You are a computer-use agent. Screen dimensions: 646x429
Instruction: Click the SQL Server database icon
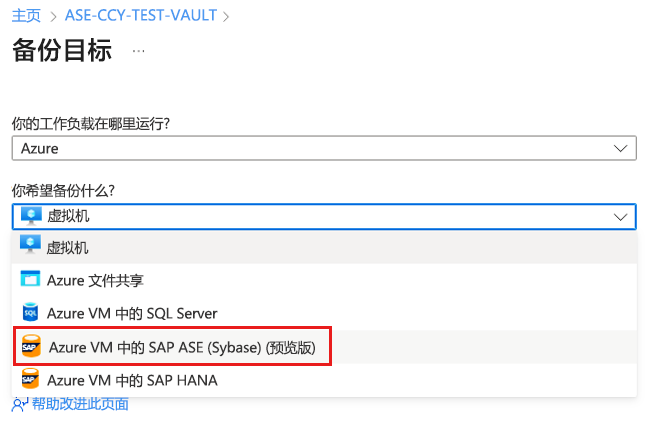coord(30,313)
